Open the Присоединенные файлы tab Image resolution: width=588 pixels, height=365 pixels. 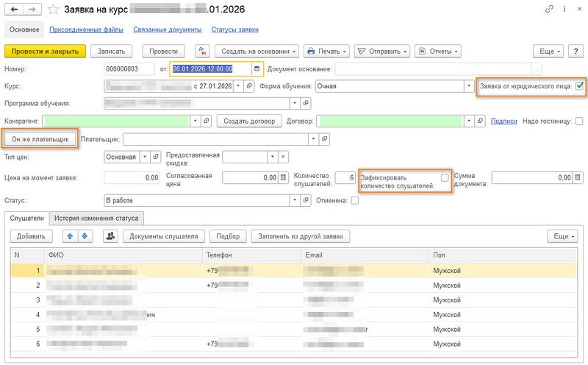click(87, 29)
